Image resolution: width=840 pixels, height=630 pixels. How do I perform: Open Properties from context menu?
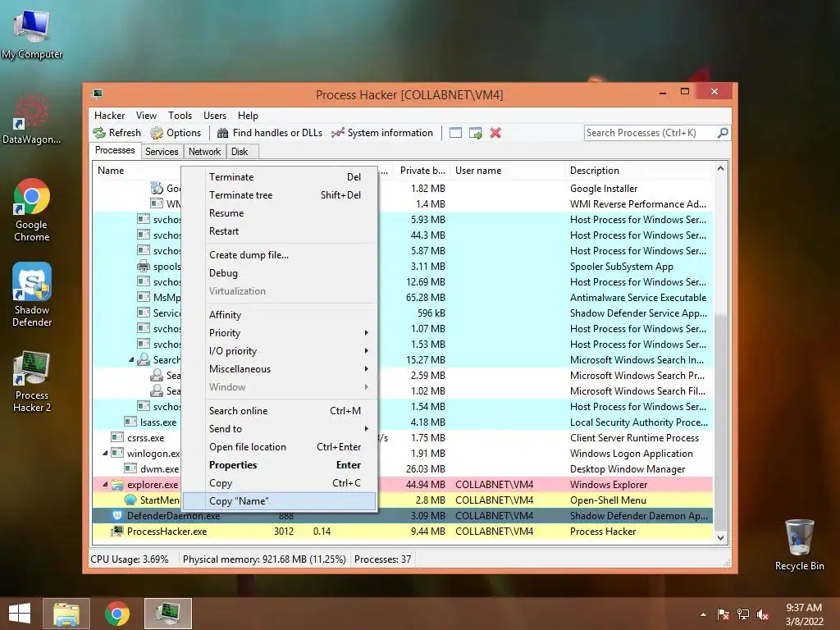291,464
